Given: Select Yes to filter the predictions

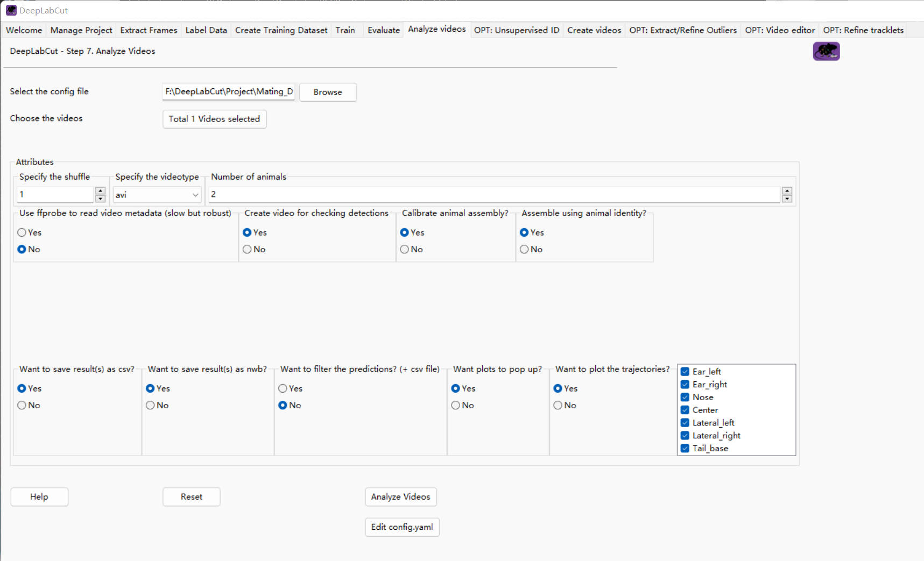Looking at the screenshot, I should (283, 388).
